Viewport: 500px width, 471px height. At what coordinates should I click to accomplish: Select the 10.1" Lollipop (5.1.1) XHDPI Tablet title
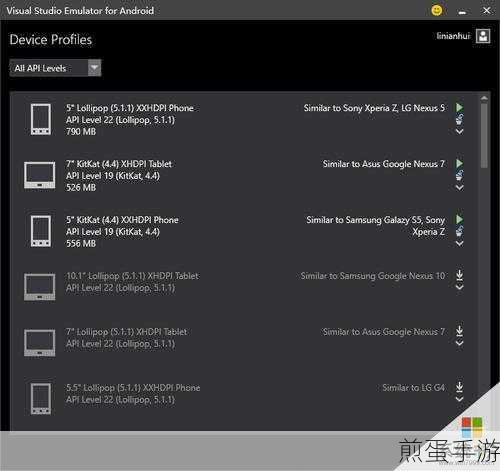(132, 276)
